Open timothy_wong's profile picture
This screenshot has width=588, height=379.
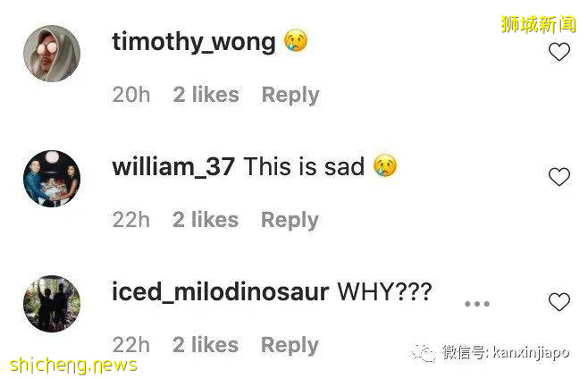tap(52, 54)
